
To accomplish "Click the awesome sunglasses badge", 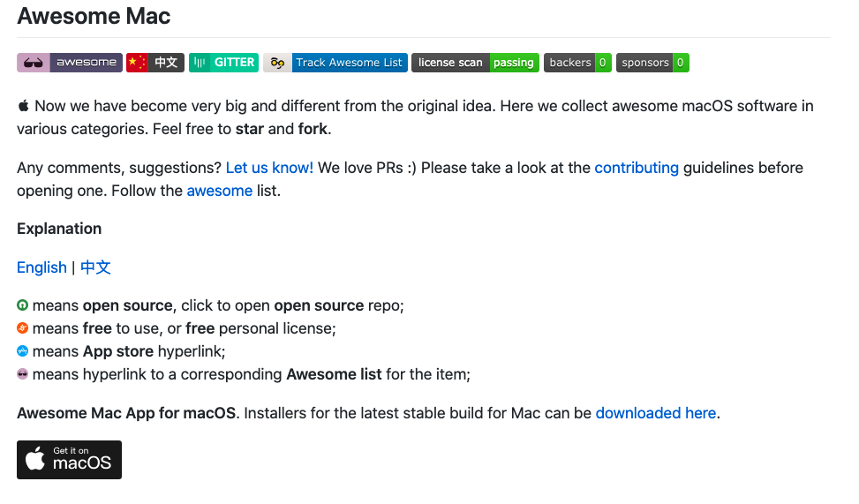I will (70, 63).
